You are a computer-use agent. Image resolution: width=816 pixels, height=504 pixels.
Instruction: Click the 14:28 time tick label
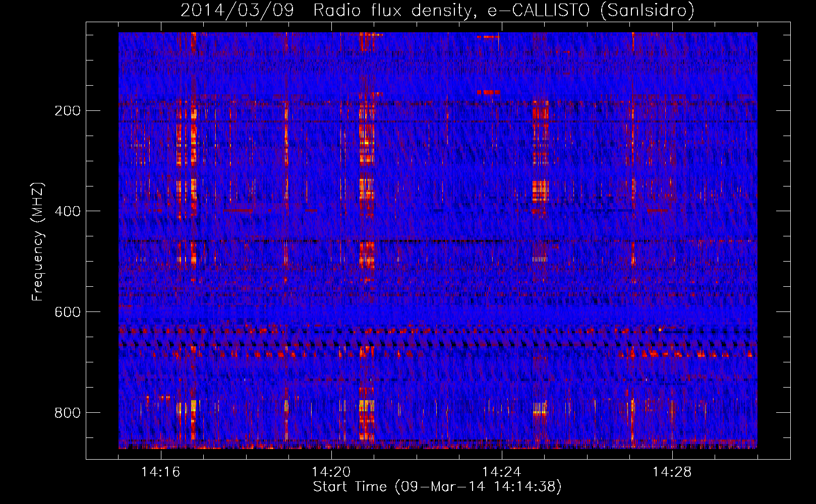(x=672, y=472)
